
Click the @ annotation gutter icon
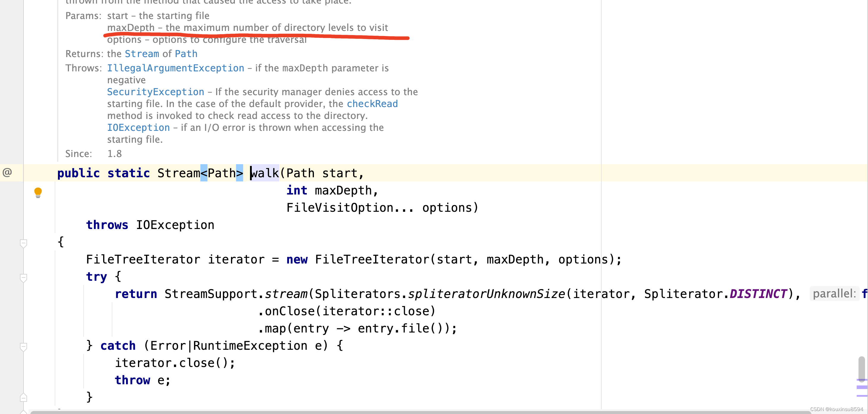pos(7,172)
